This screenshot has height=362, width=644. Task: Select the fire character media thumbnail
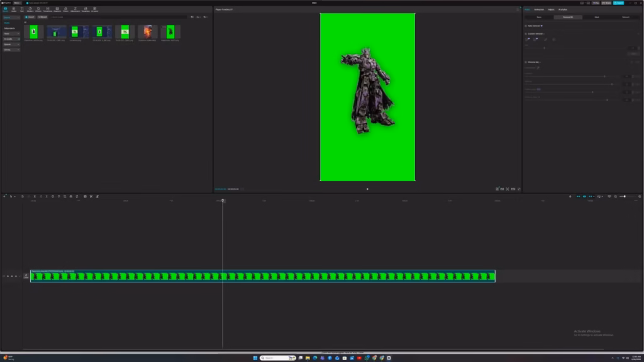147,32
